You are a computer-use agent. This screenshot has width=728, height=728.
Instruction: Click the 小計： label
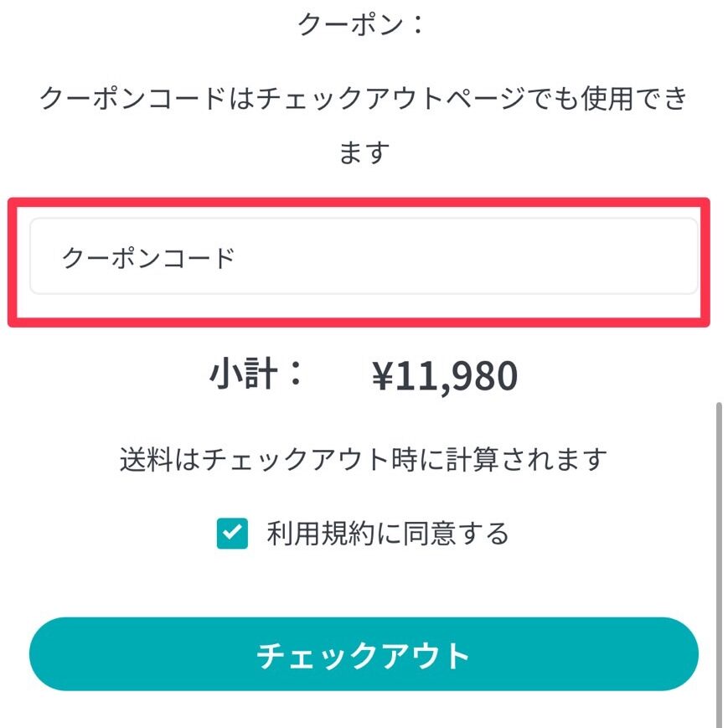tap(256, 375)
